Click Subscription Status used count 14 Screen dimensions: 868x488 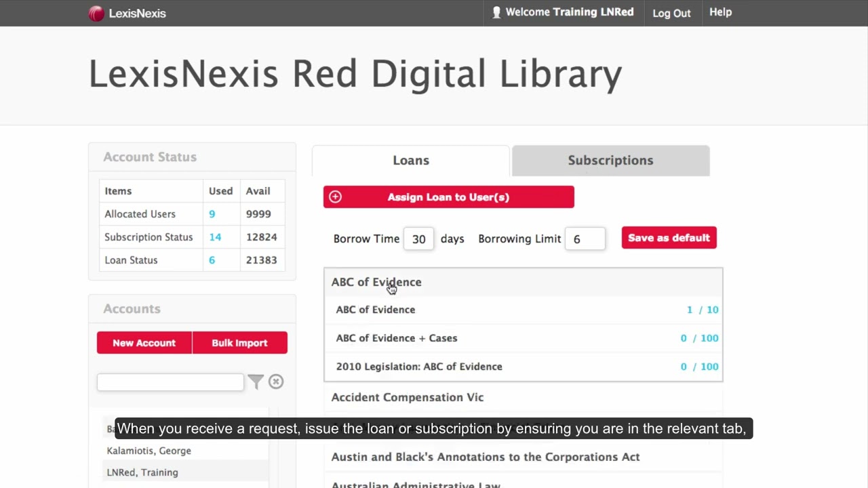(215, 237)
